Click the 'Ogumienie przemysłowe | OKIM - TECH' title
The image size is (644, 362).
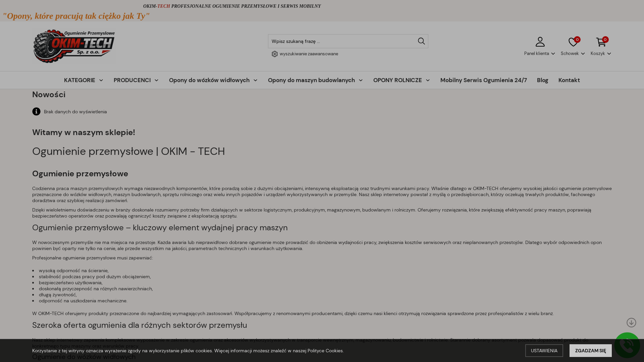(x=128, y=151)
